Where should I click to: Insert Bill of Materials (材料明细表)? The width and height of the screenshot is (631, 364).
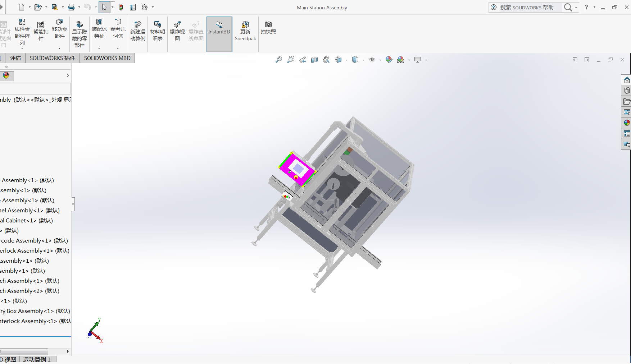[x=158, y=31]
